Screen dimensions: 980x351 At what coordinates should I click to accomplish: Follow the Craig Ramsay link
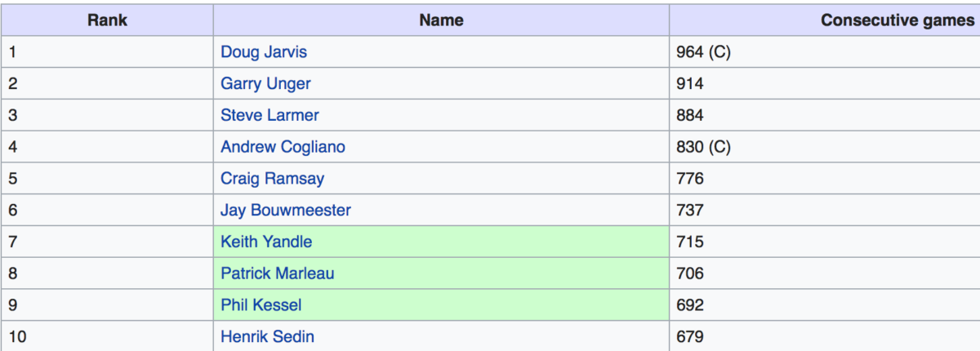pyautogui.click(x=272, y=179)
